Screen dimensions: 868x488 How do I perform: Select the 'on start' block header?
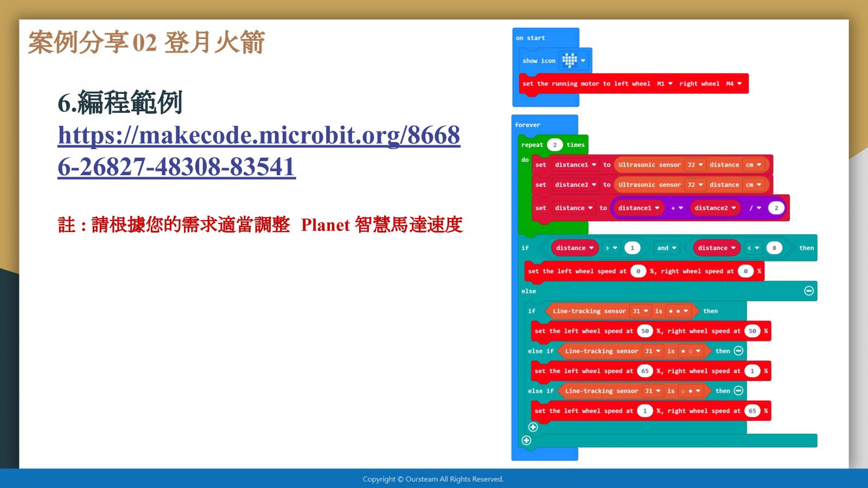click(531, 38)
